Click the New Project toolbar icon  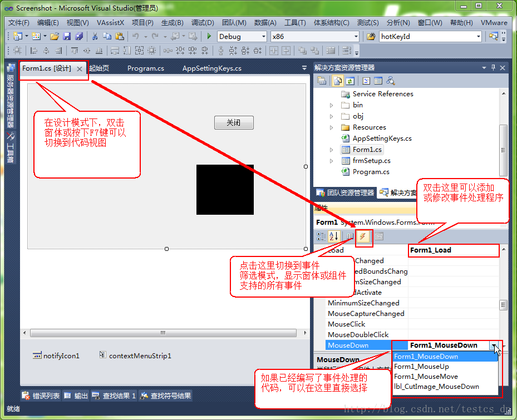(18, 36)
